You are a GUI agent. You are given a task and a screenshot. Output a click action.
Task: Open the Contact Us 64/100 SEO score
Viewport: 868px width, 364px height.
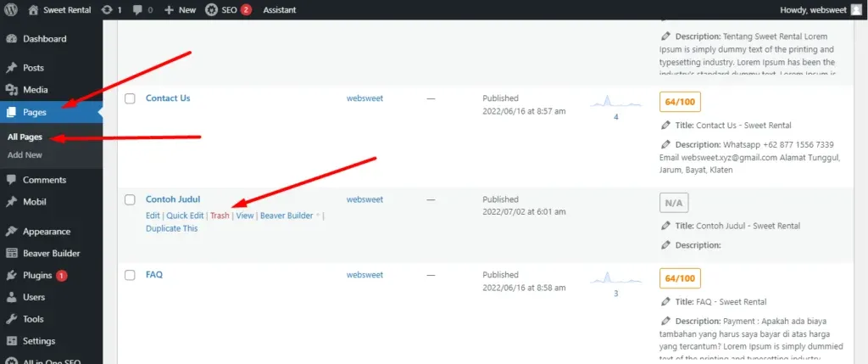pos(681,102)
